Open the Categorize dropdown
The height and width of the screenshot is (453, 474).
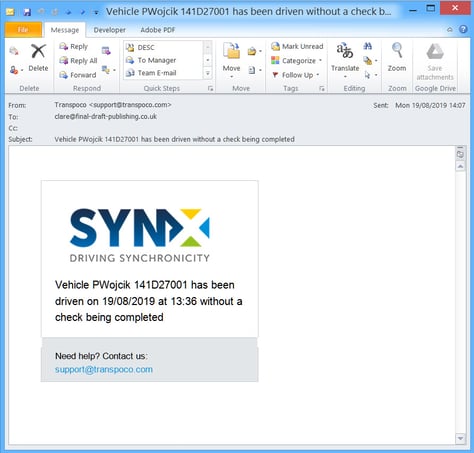click(x=297, y=61)
